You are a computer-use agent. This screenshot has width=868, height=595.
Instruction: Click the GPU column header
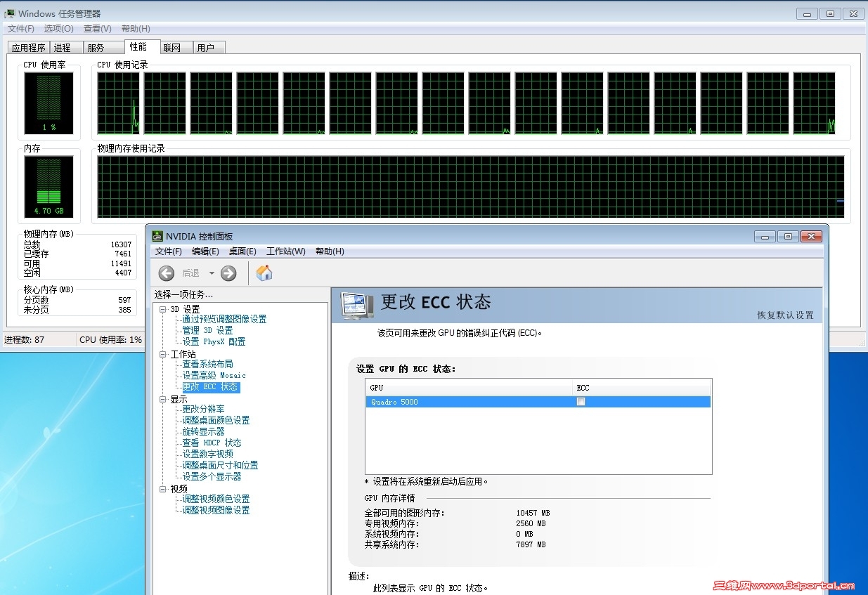tap(469, 388)
